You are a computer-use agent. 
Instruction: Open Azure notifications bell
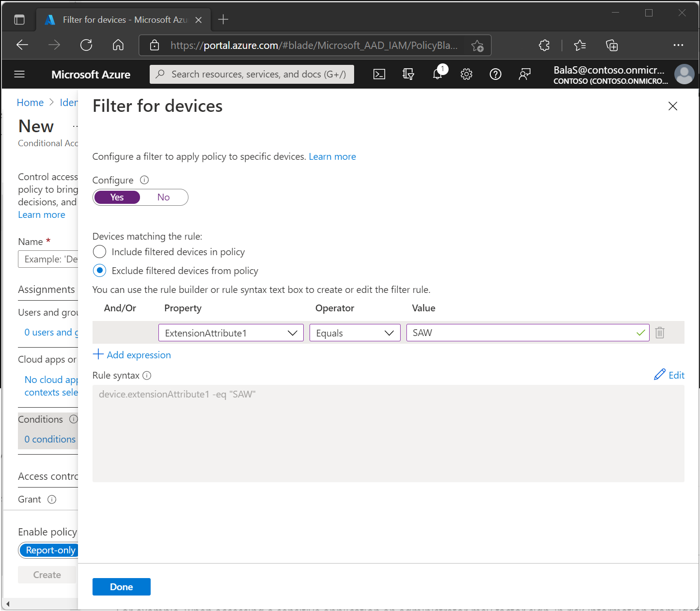pos(437,74)
